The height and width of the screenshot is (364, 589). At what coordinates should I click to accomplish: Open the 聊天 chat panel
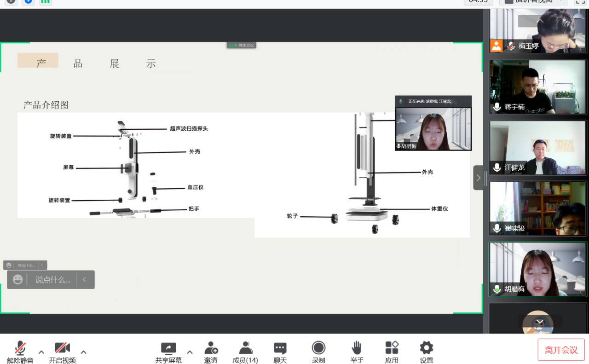click(x=280, y=352)
